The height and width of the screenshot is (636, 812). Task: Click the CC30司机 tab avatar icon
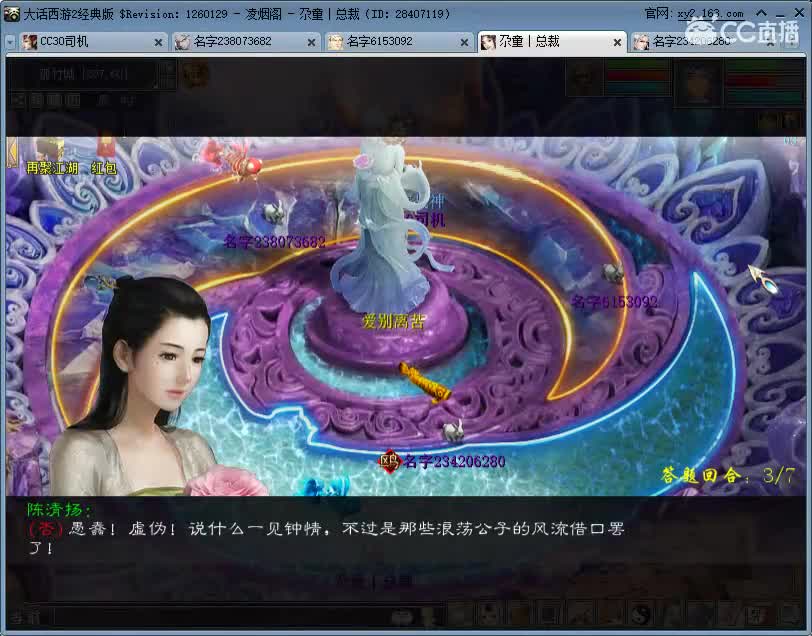coord(30,42)
